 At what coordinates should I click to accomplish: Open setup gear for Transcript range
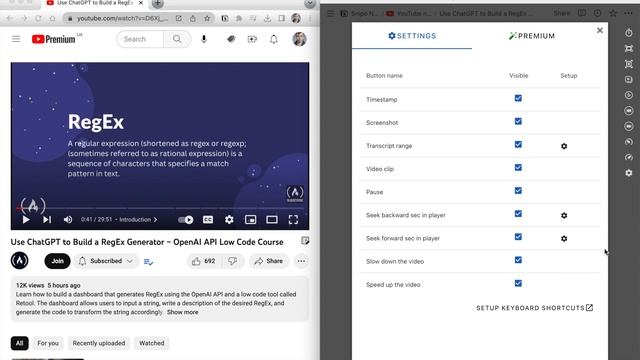click(x=564, y=146)
